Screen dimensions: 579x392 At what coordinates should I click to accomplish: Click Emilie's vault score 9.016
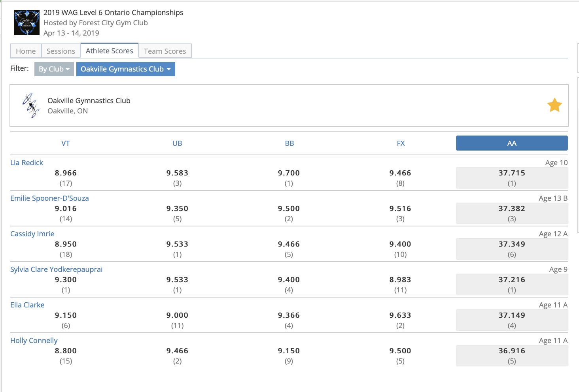click(x=66, y=209)
